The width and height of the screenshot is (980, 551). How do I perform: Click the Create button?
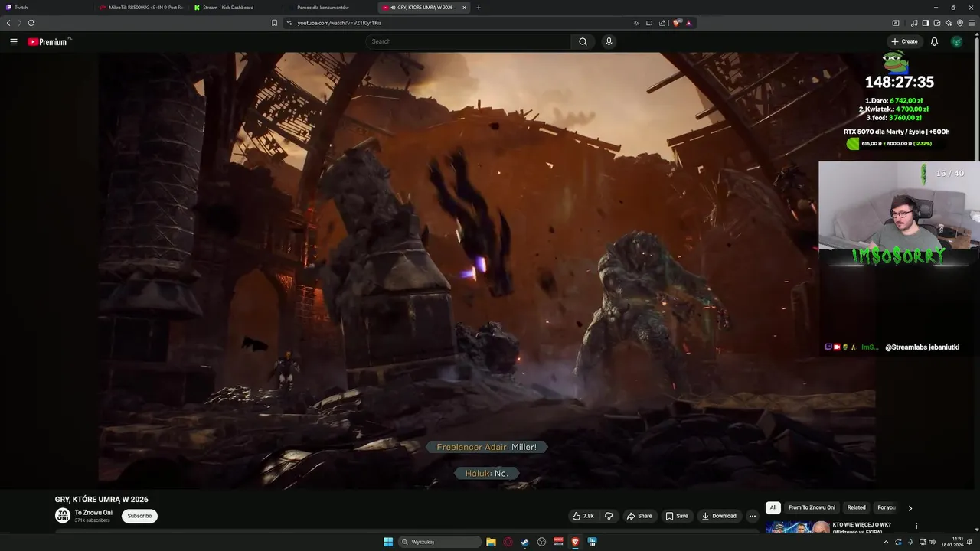point(904,42)
